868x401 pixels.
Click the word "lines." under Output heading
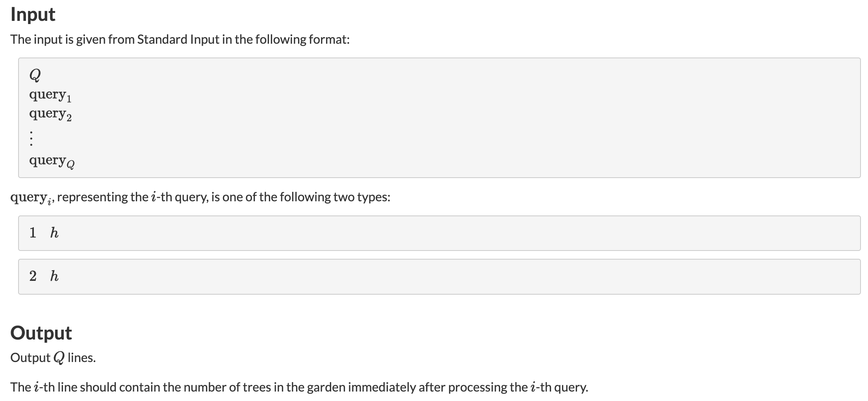click(x=82, y=358)
